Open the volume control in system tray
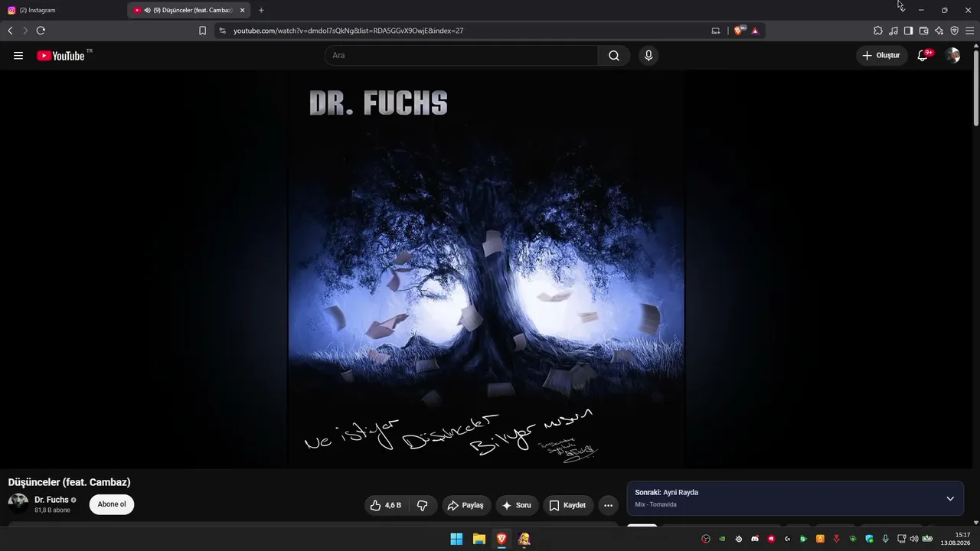The width and height of the screenshot is (980, 551). tap(914, 539)
